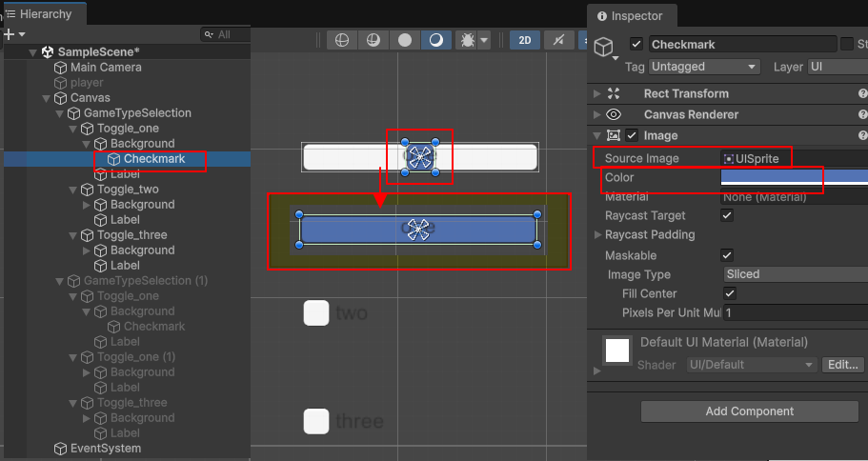The image size is (868, 461).
Task: Toggle scene lighting with the moon icon
Action: click(x=435, y=40)
